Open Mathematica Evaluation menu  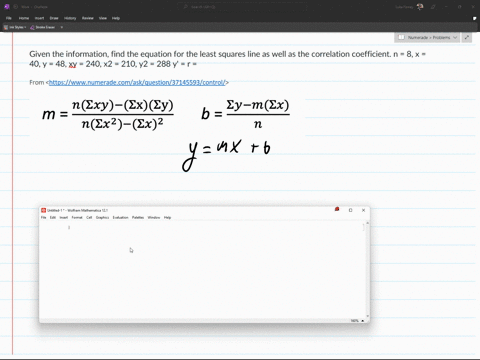coord(120,218)
